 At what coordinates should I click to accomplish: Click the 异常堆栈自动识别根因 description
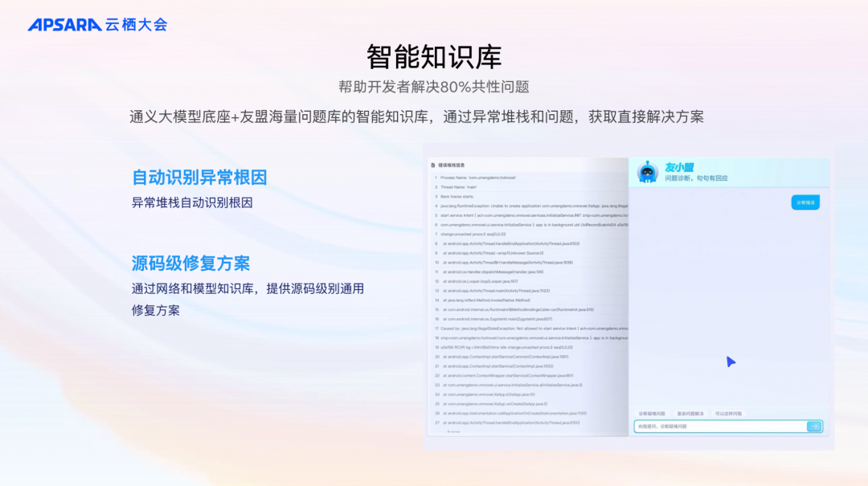click(192, 202)
